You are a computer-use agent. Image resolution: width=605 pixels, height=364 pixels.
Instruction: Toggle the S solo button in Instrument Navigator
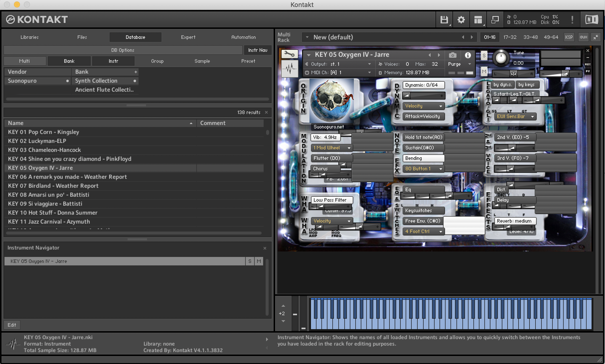(249, 261)
